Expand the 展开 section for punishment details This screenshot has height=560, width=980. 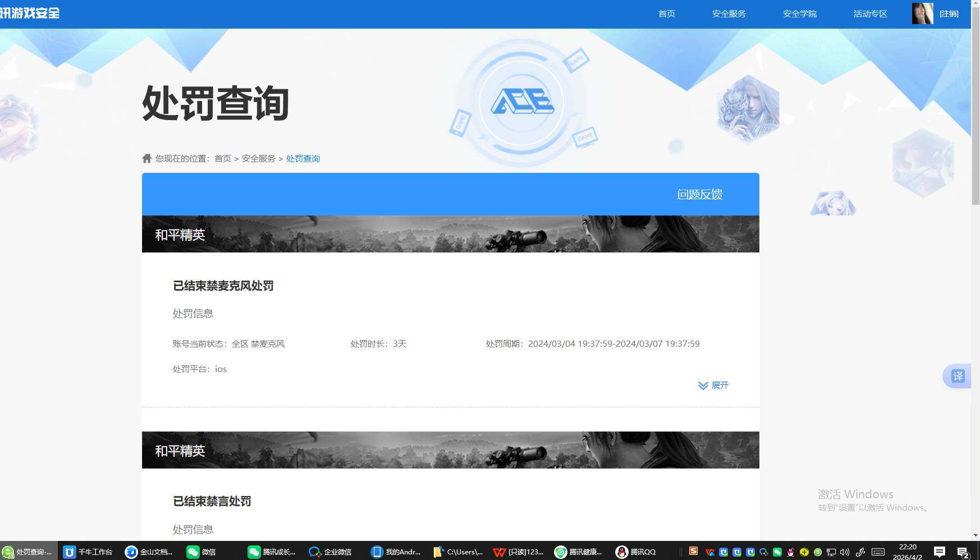(713, 385)
